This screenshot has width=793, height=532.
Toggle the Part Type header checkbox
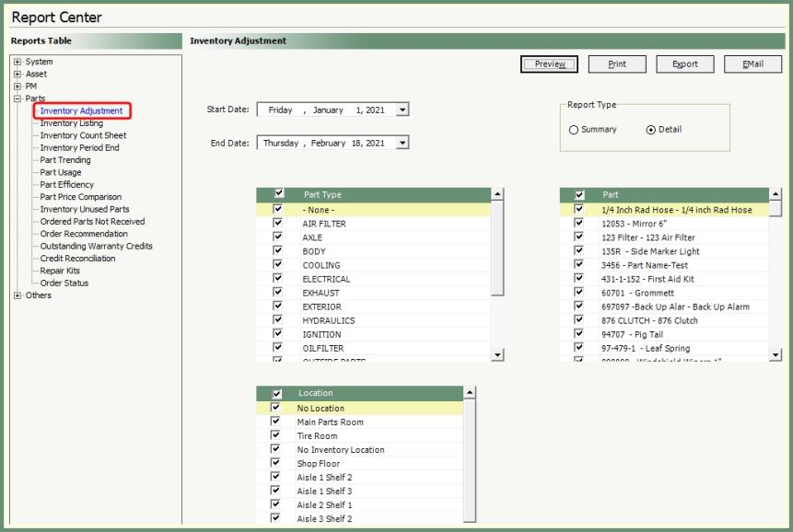coord(279,193)
